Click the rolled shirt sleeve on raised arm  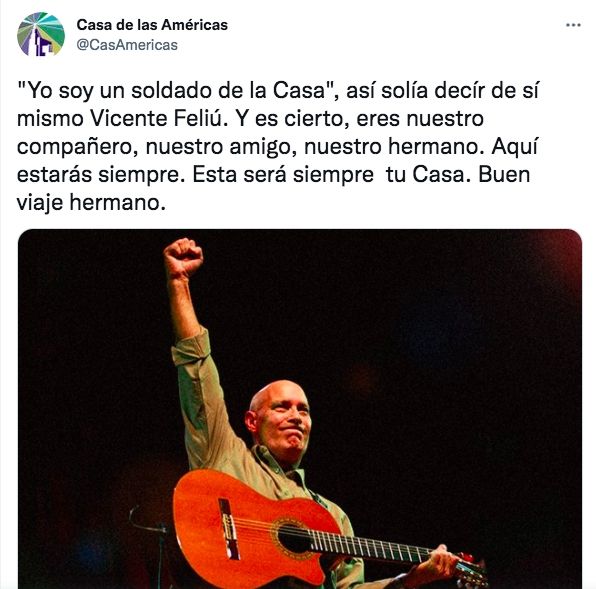[x=191, y=346]
